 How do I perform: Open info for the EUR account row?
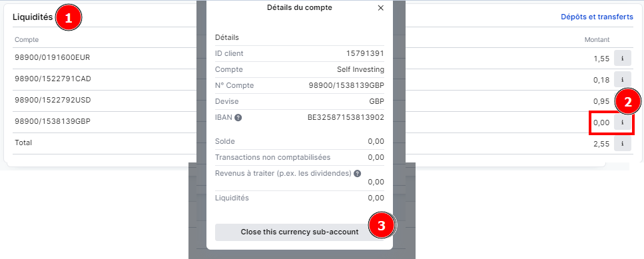point(622,59)
